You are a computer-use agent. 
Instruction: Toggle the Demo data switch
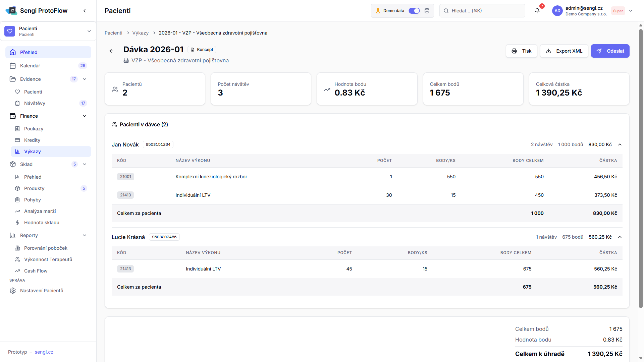pos(414,11)
